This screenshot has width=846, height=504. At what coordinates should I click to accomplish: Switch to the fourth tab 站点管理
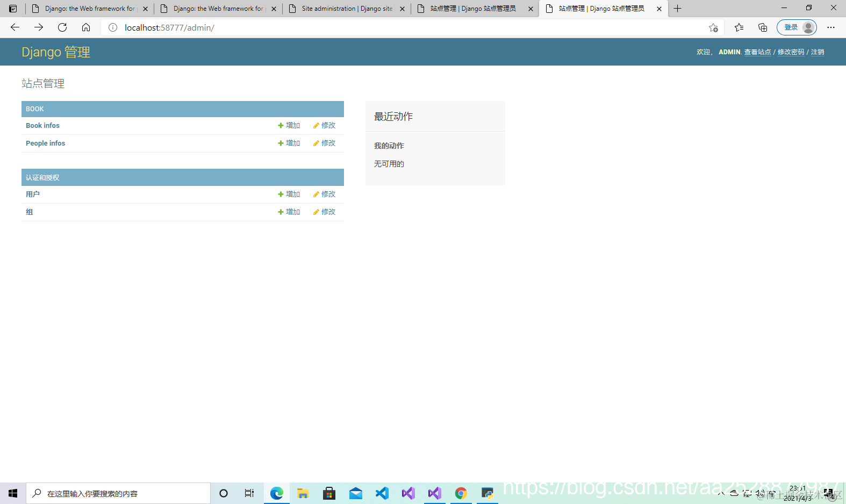pyautogui.click(x=475, y=9)
